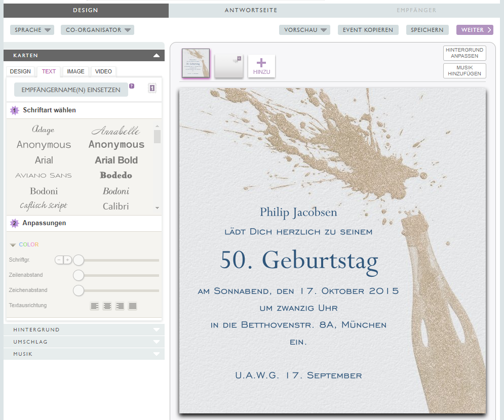The image size is (504, 420).
Task: Click the Speichern button
Action: point(428,30)
